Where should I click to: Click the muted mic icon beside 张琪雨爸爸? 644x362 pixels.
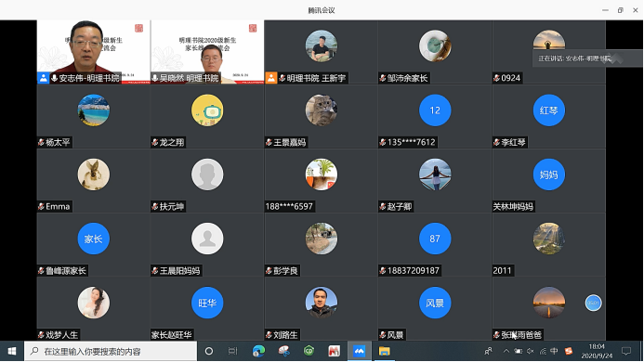coord(496,335)
